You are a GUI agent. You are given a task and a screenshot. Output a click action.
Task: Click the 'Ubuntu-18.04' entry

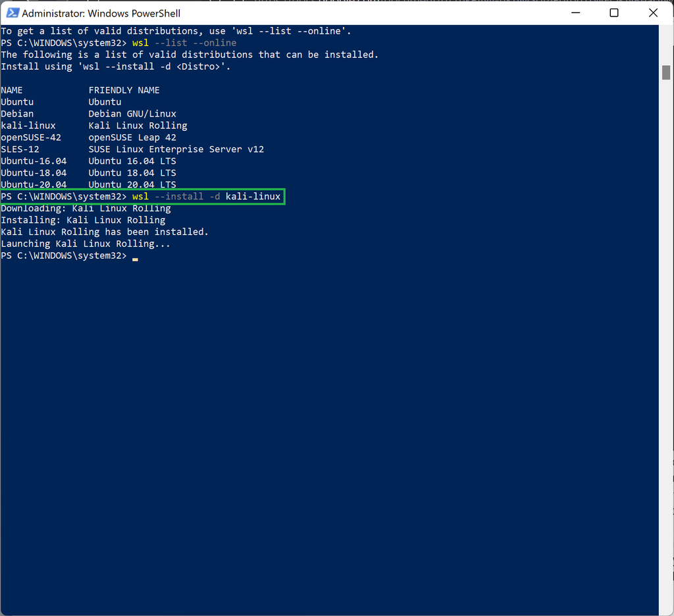[x=33, y=172]
